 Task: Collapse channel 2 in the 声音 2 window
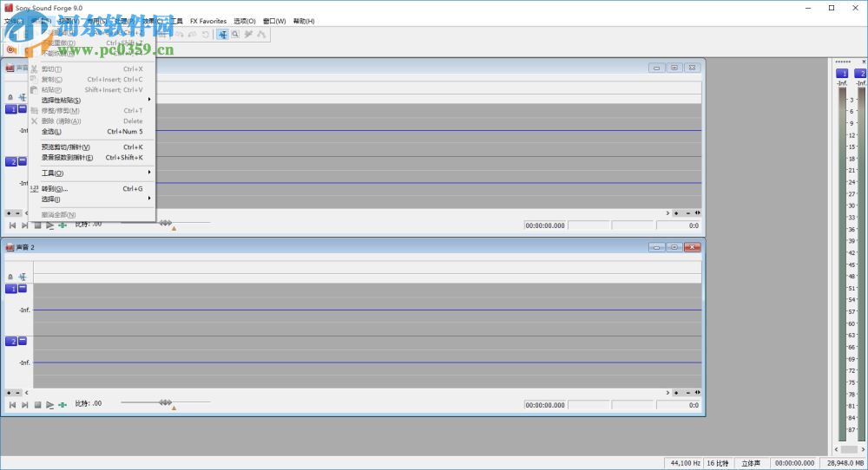23,341
